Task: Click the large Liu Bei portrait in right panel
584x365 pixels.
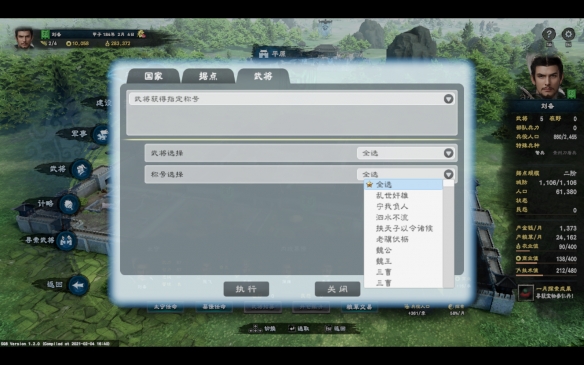Action: [546, 77]
